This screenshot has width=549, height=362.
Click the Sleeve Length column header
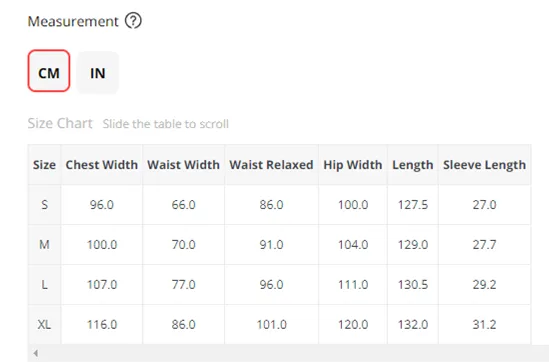(x=485, y=165)
